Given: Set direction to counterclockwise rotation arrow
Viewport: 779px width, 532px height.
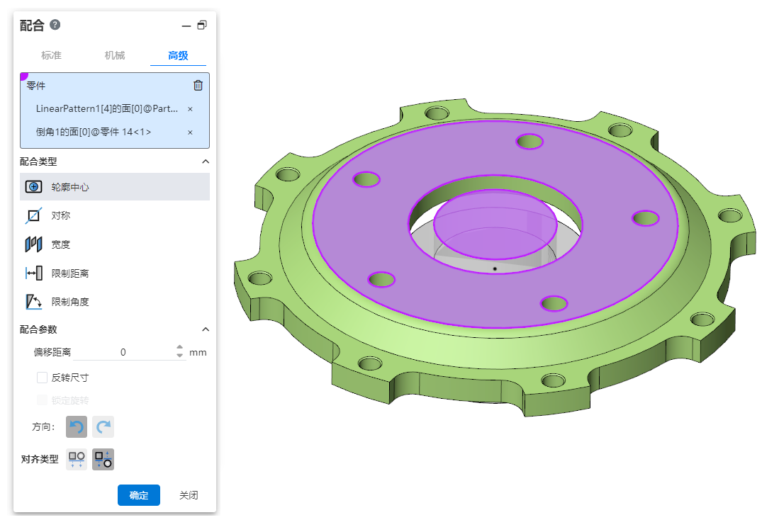Looking at the screenshot, I should 77,426.
